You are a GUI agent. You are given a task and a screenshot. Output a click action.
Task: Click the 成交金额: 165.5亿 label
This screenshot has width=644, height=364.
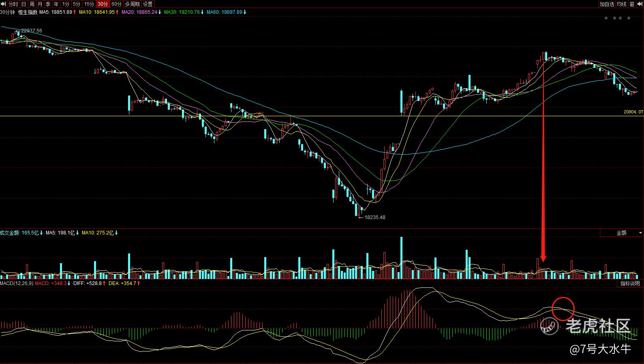19,233
